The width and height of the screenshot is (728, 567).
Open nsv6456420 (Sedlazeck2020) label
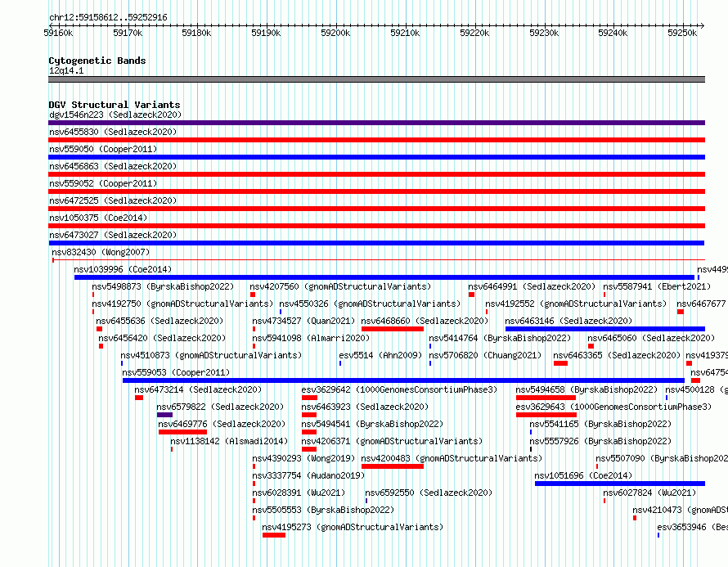162,338
